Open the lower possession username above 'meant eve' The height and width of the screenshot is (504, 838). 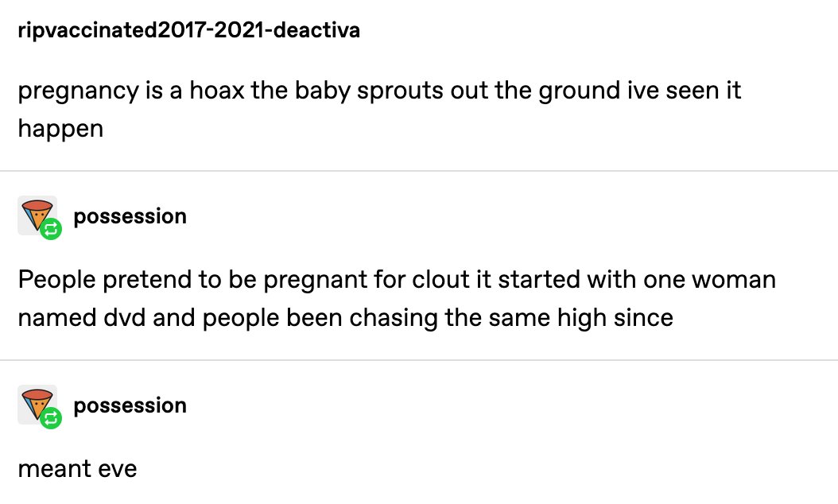click(x=130, y=405)
